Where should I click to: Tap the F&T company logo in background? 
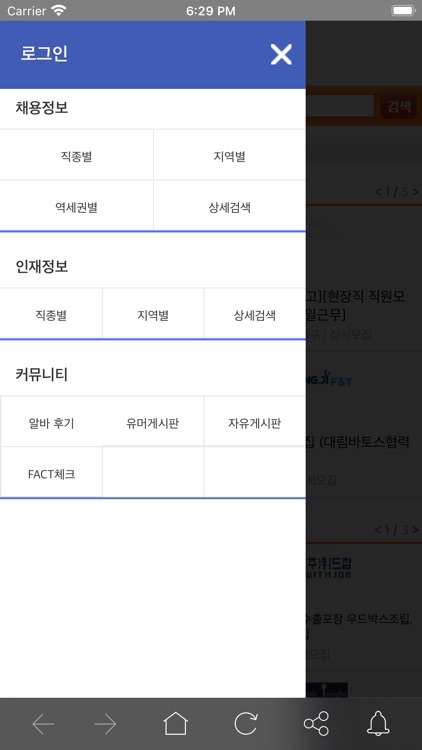[x=329, y=379]
